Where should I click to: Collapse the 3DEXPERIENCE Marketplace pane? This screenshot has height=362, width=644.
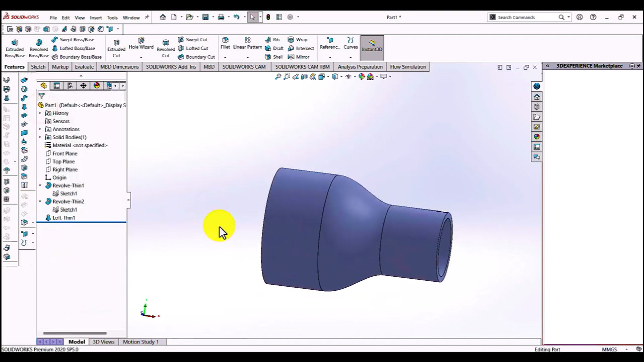point(548,66)
